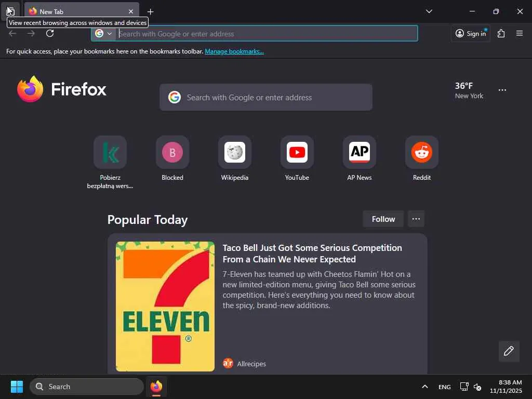The width and height of the screenshot is (532, 399).
Task: Go forward one page
Action: (x=31, y=33)
